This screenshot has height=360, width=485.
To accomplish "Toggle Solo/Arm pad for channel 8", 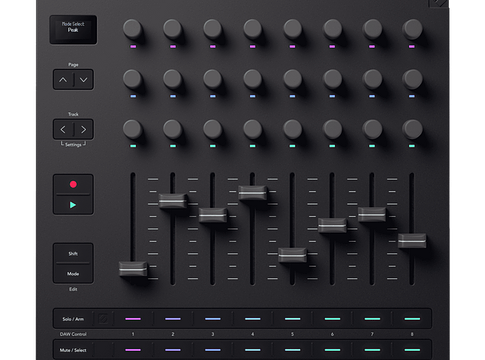I will click(x=412, y=319).
